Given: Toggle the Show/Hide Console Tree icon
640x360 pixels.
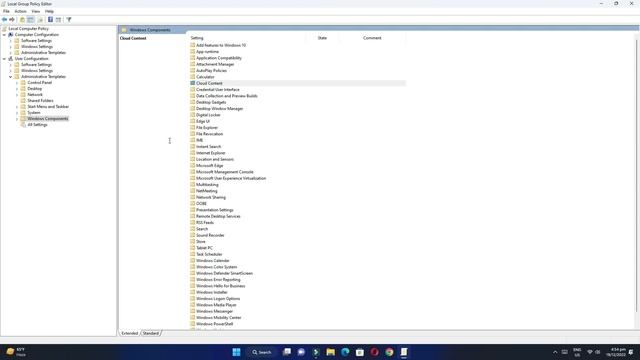Looking at the screenshot, I should coord(31,20).
